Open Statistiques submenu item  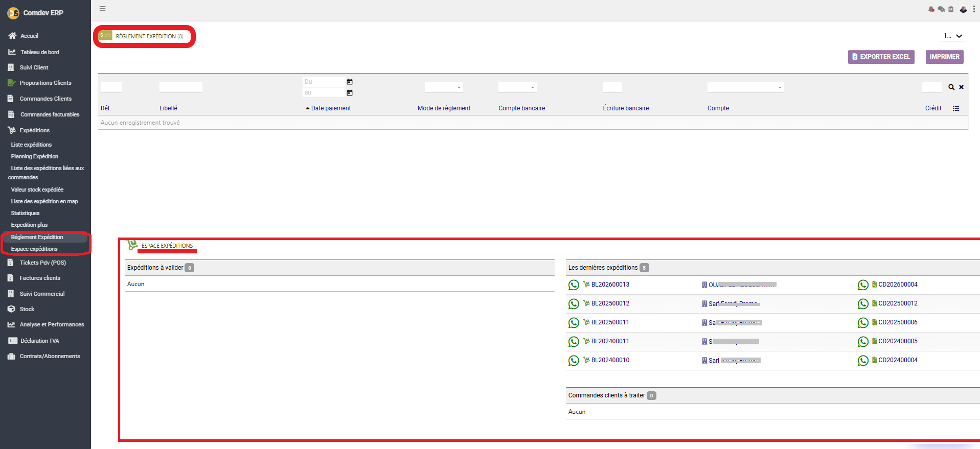click(25, 213)
